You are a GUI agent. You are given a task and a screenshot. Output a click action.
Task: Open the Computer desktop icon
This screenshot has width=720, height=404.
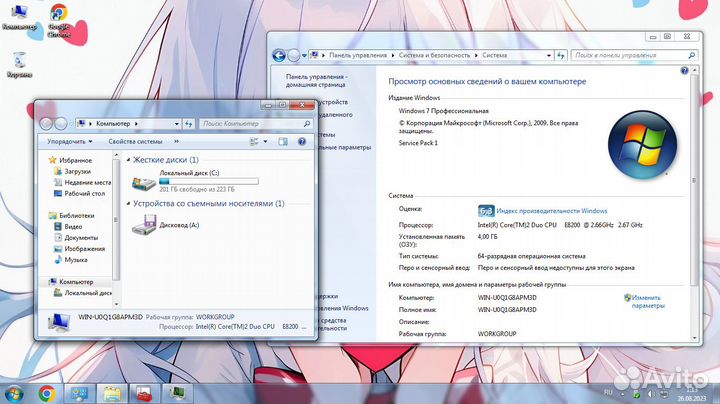pos(19,17)
